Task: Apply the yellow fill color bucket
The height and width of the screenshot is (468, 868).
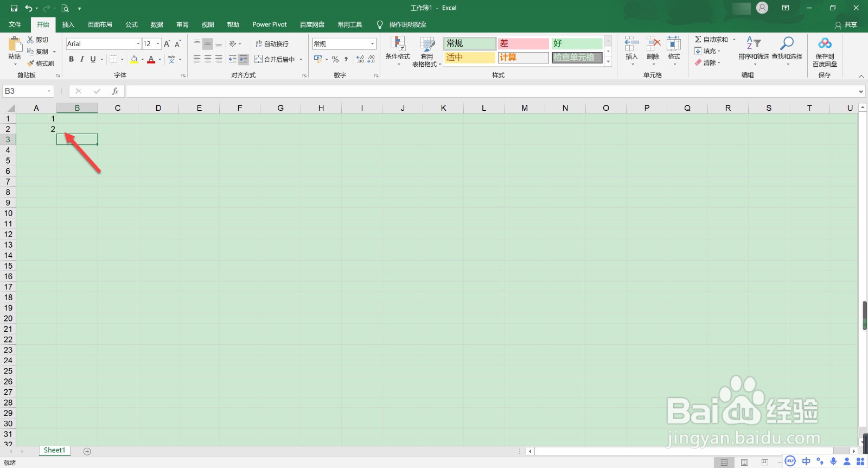Action: pyautogui.click(x=134, y=59)
